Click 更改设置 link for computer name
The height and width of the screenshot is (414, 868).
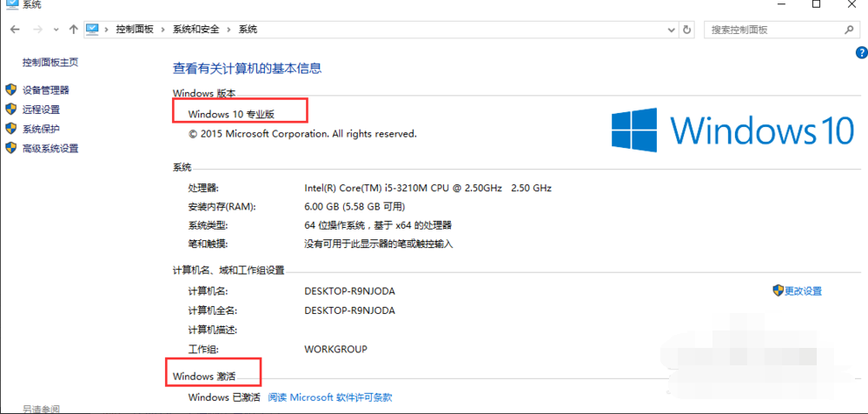(x=803, y=290)
